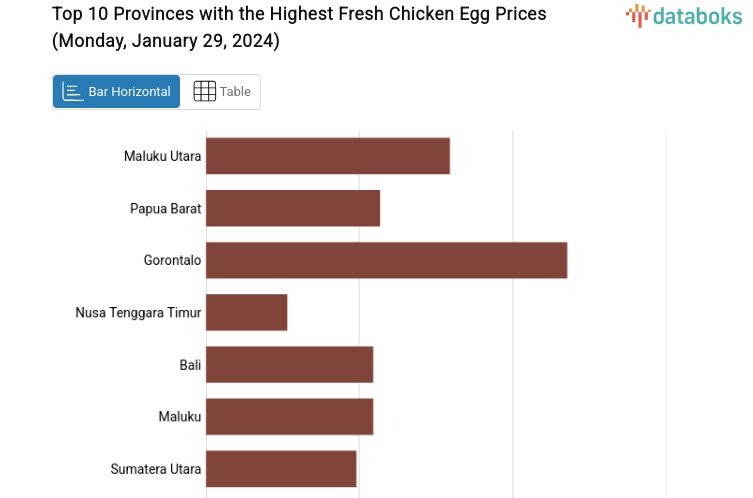Click the Sumatera Utara axis label
The image size is (753, 498).
pyautogui.click(x=156, y=468)
